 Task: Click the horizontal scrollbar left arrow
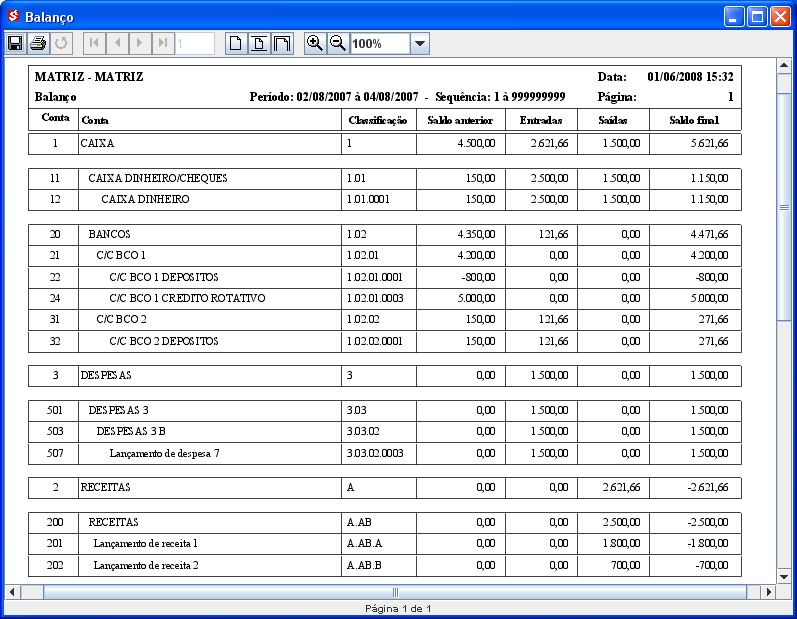[12, 592]
